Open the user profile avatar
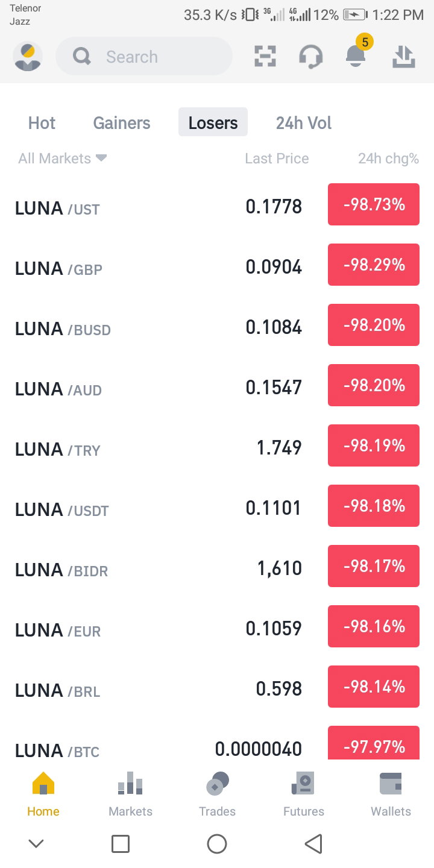The image size is (434, 868). point(28,57)
